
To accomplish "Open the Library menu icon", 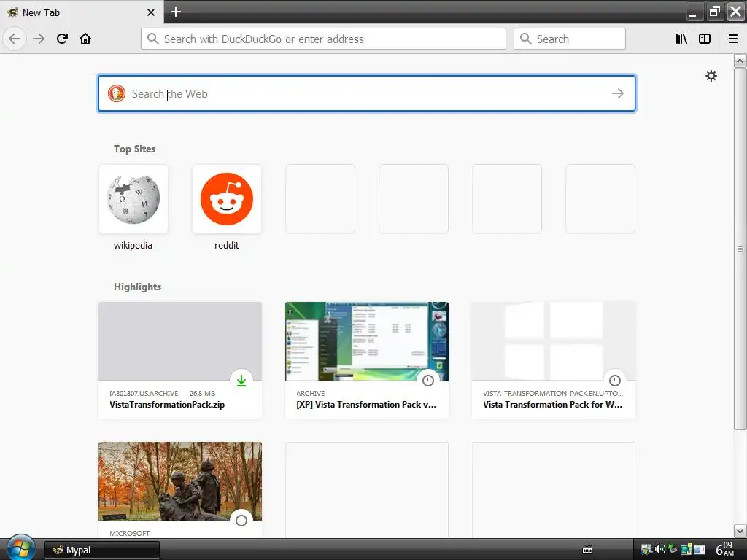I will 681,39.
